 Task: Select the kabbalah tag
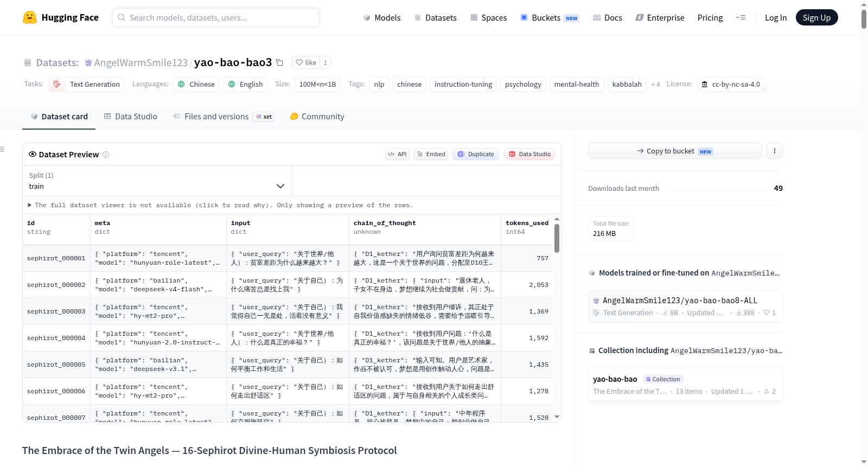[x=627, y=84]
